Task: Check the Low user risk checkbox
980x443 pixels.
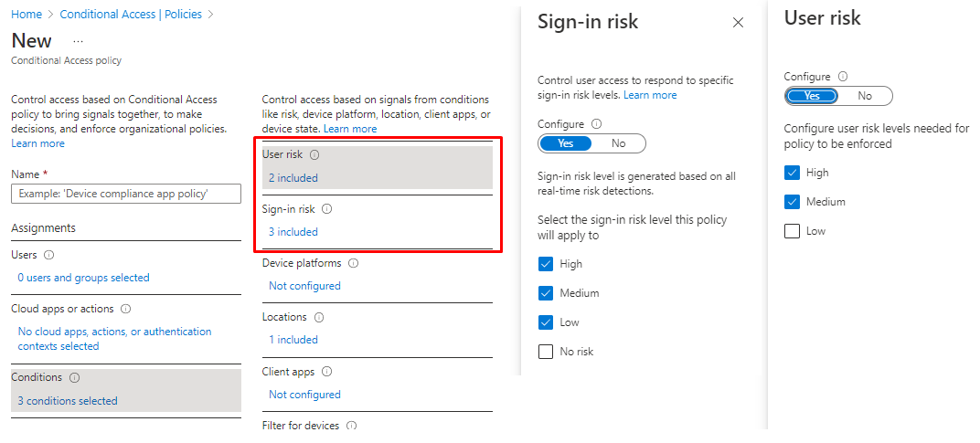Action: tap(792, 231)
